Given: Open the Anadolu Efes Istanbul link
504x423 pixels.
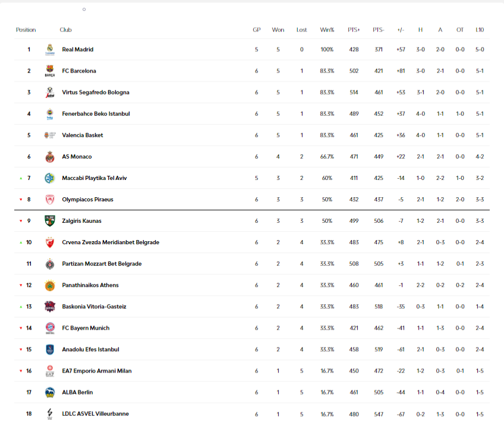Looking at the screenshot, I should 90,349.
